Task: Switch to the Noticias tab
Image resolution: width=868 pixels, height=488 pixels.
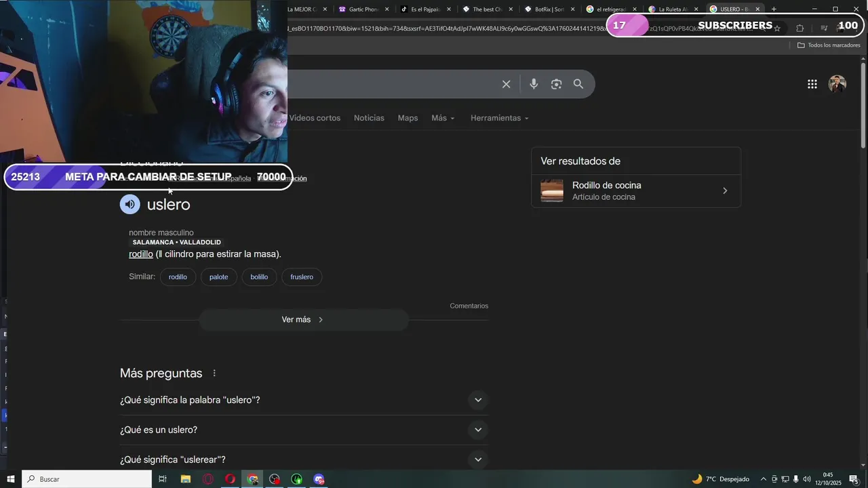Action: [369, 118]
